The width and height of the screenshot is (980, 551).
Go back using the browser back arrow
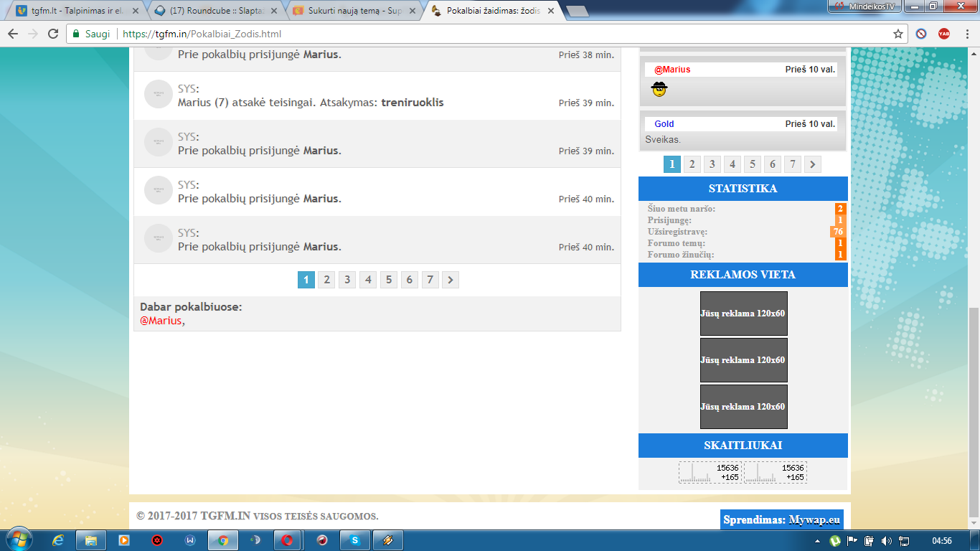click(x=13, y=34)
